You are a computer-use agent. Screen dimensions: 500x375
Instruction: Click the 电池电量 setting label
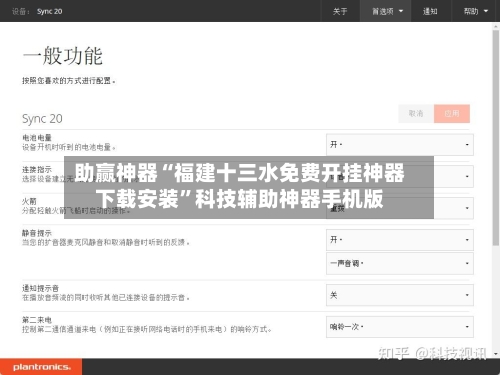(x=37, y=138)
